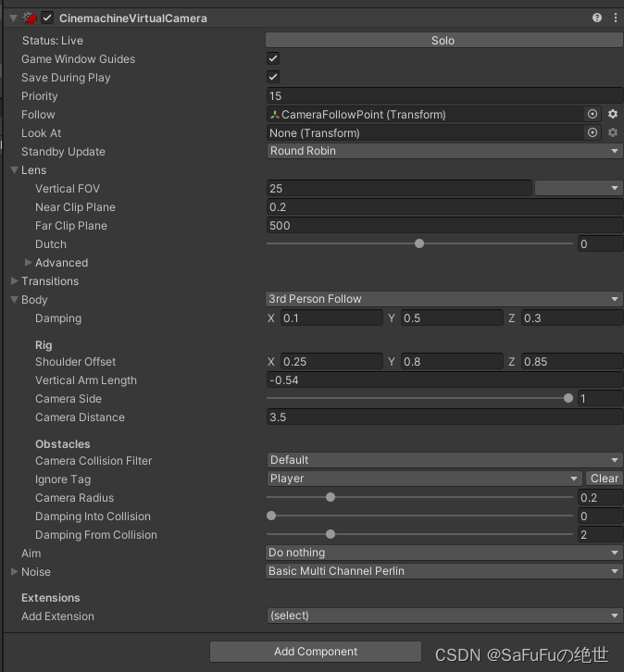This screenshot has width=624, height=672.
Task: Open the component three-dot options menu
Action: point(616,18)
